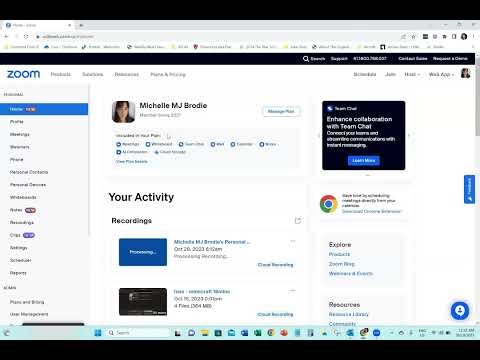Viewport: 480px width, 360px height.
Task: Open the profile avatar in the header
Action: coord(465,73)
